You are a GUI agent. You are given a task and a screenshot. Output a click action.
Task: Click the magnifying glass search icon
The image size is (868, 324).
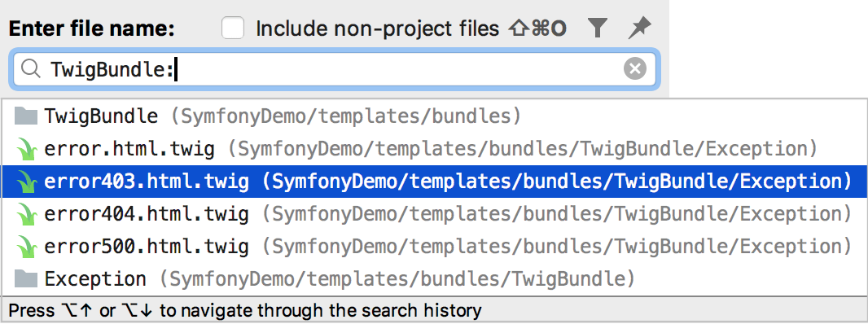tap(30, 69)
